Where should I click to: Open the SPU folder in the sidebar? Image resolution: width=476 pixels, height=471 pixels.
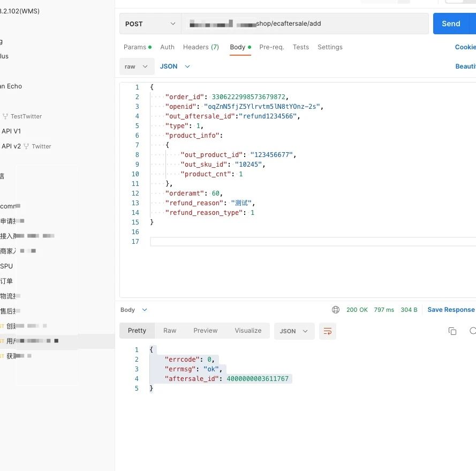coord(6,266)
